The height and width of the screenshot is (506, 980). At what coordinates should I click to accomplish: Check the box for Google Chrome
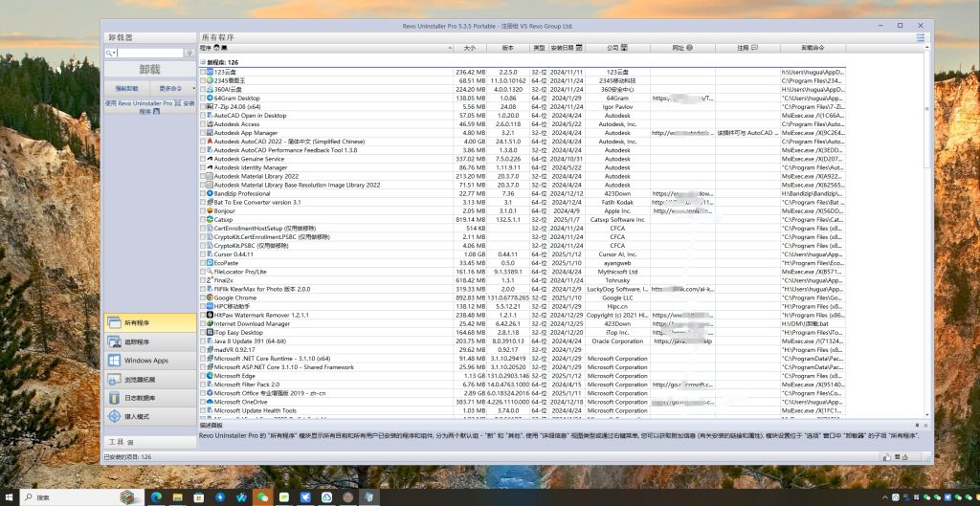coord(203,298)
